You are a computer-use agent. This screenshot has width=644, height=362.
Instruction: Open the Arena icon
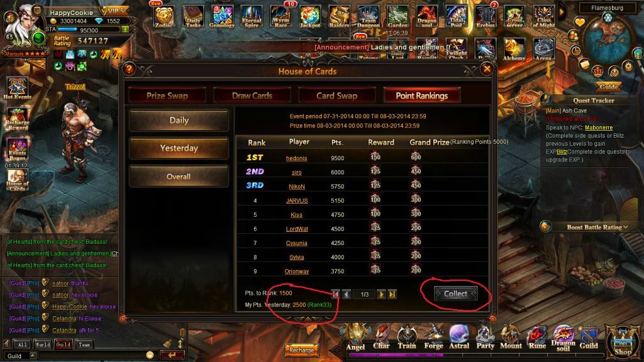pos(543,49)
